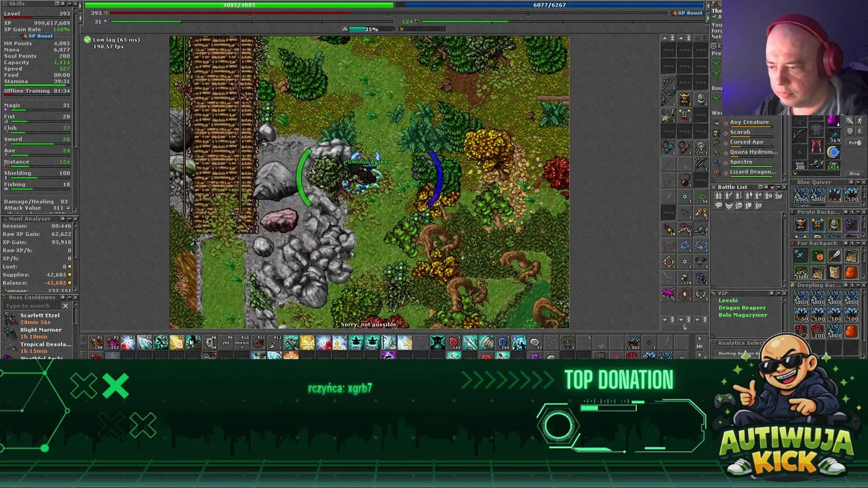Screen dimensions: 868x488
Task: Click the crossbow hotkey on action bar
Action: [290, 342]
